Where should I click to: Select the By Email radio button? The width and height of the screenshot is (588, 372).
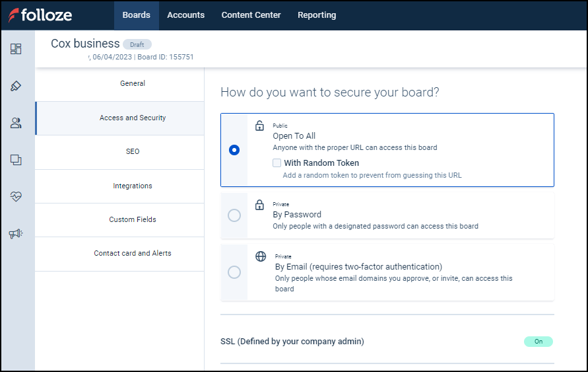(234, 272)
